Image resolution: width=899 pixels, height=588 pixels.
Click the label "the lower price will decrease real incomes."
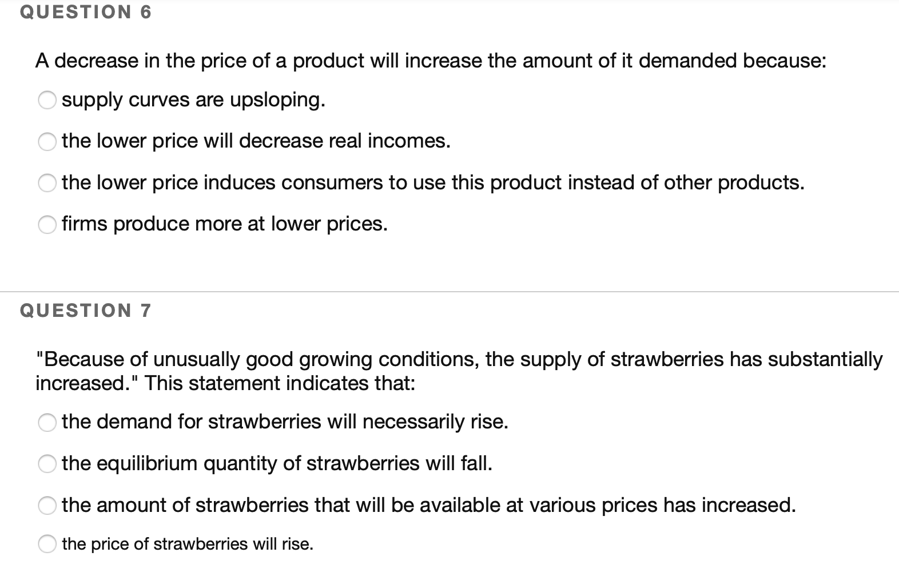(x=256, y=141)
